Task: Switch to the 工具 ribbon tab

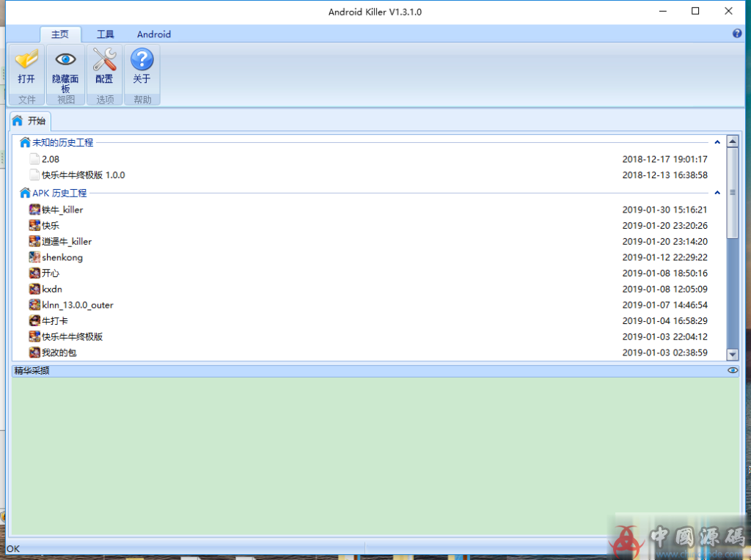Action: pos(106,34)
